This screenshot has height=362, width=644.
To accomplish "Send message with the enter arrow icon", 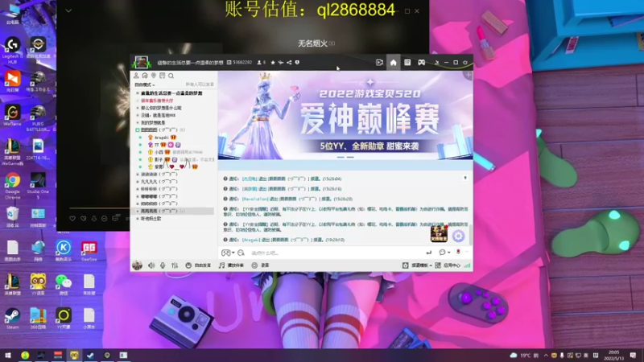I will point(428,253).
